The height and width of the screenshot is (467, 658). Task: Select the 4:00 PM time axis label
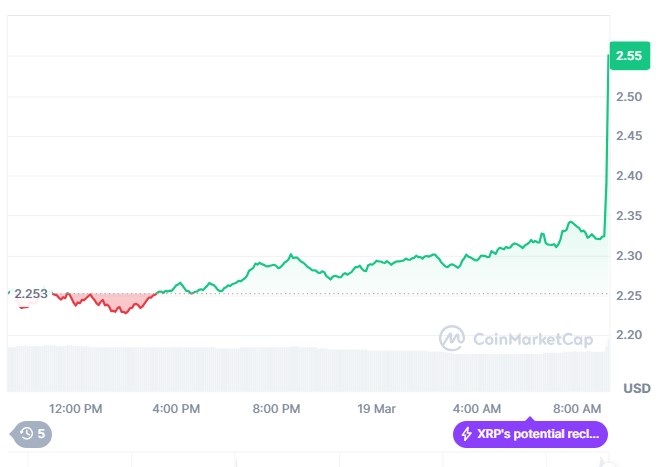[176, 408]
